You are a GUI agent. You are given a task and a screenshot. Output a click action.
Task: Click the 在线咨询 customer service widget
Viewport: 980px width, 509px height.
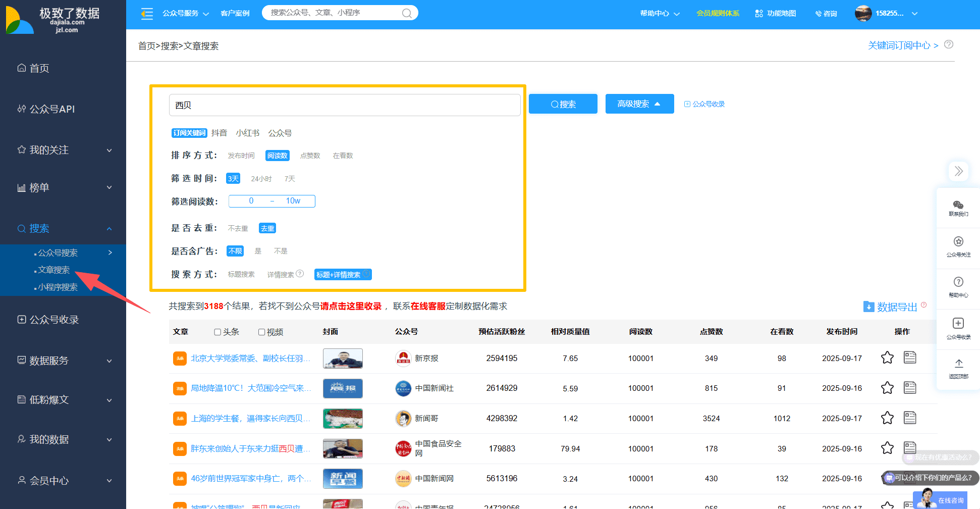pyautogui.click(x=941, y=499)
